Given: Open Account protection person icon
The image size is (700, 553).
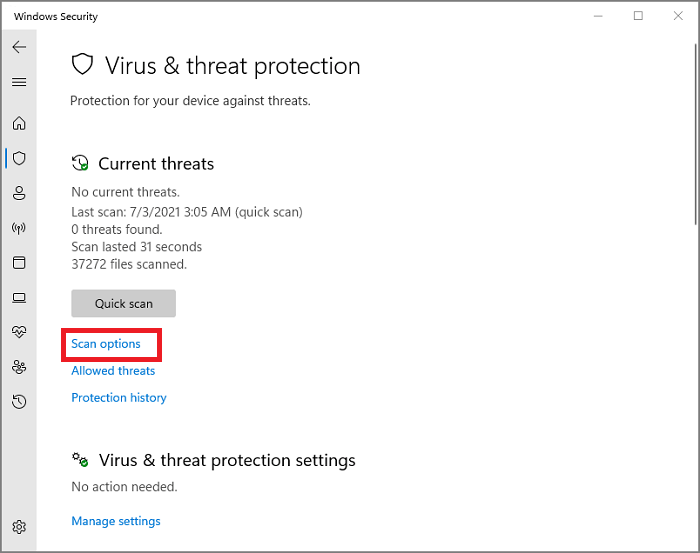Looking at the screenshot, I should (x=19, y=193).
